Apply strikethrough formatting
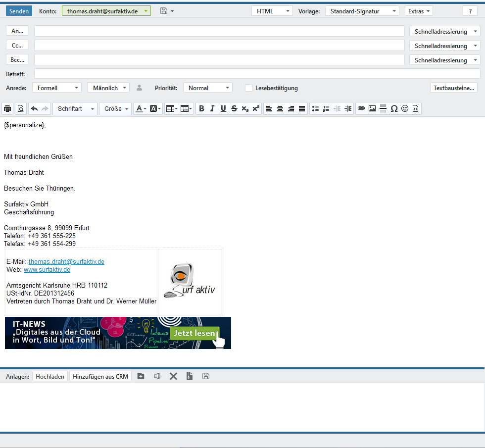The width and height of the screenshot is (485, 448). click(x=234, y=108)
